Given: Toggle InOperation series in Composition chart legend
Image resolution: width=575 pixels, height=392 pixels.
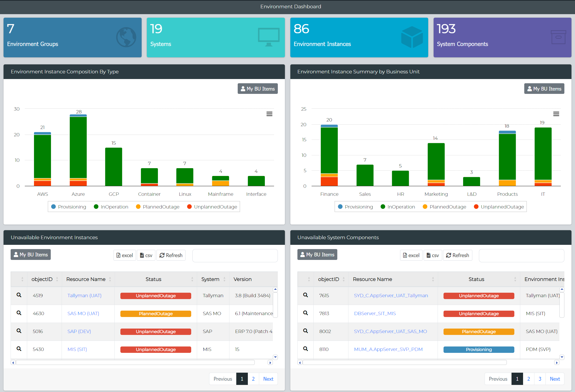Looking at the screenshot, I should [111, 207].
